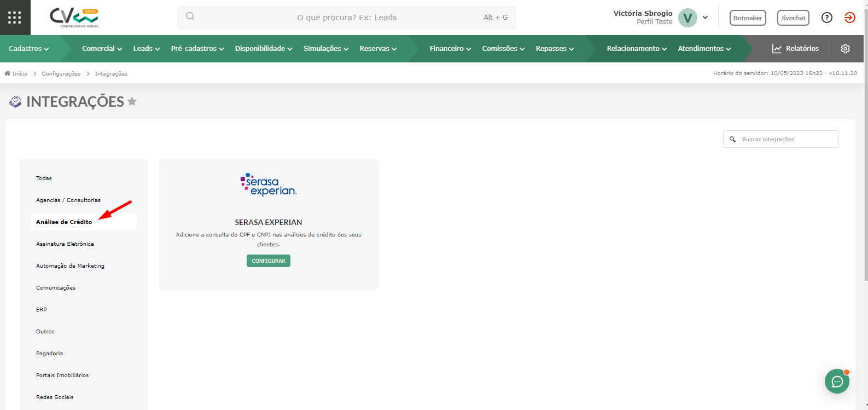This screenshot has width=868, height=410.
Task: Click the Integrações breadcrumb
Action: 111,73
